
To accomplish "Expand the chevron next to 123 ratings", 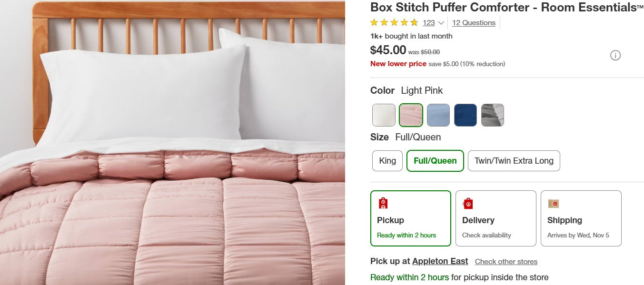I will pos(441,22).
